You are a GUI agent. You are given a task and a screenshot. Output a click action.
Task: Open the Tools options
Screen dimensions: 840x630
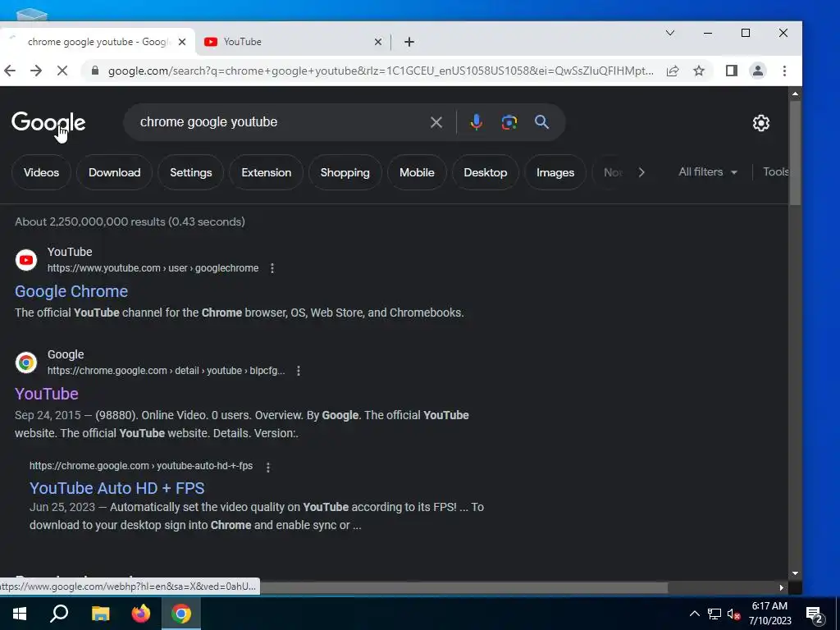click(x=776, y=172)
